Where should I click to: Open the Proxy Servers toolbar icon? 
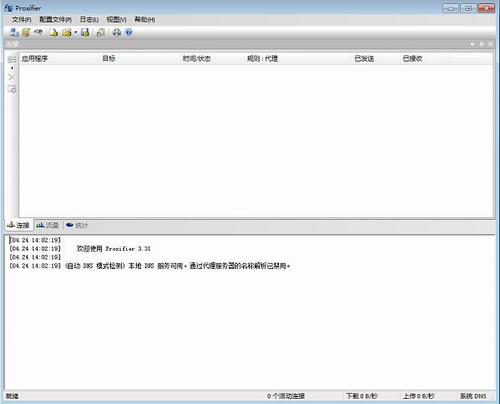pos(14,32)
